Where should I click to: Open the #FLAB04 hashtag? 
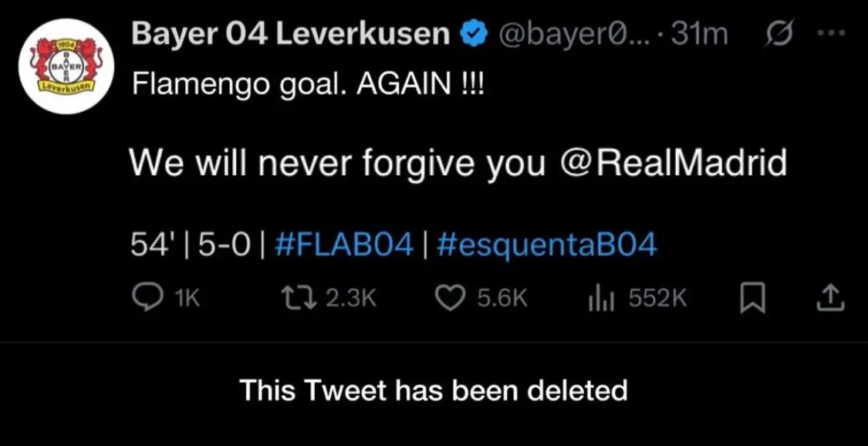point(344,245)
